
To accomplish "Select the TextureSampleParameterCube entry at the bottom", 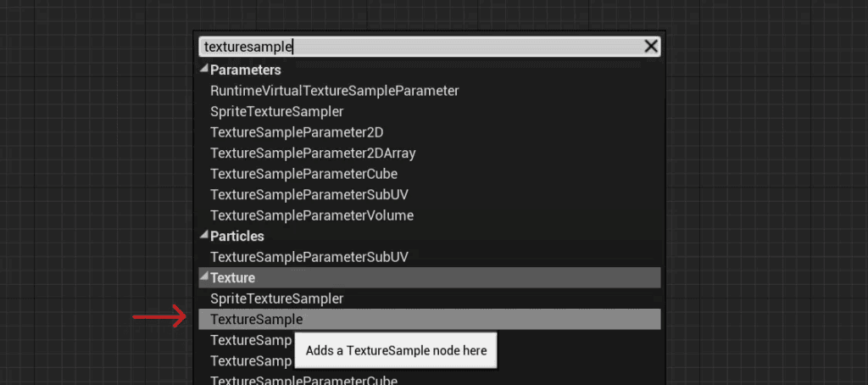I will [x=304, y=381].
